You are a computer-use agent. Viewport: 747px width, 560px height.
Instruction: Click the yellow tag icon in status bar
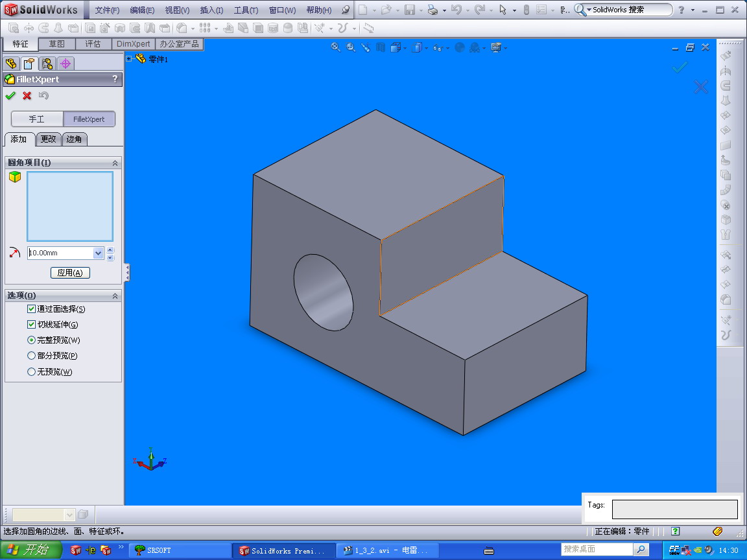pyautogui.click(x=717, y=531)
